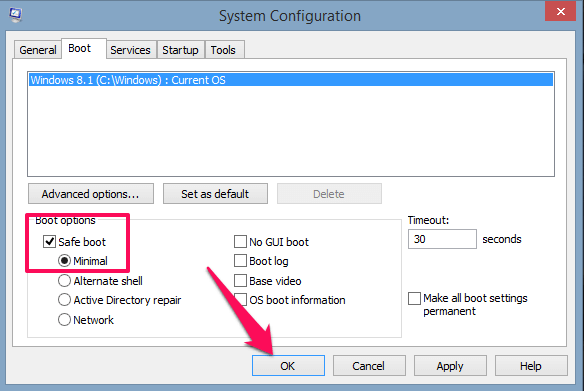
Task: Open Advanced options dialog
Action: (x=91, y=194)
